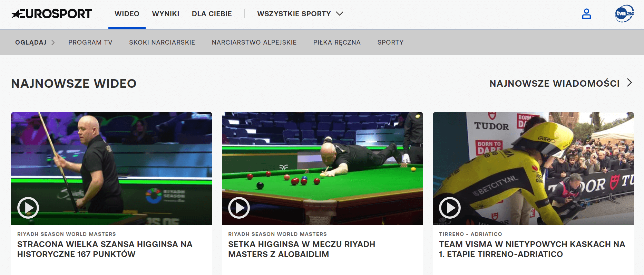Click the arrow beside Najnowsze Wiadomości

(x=630, y=83)
